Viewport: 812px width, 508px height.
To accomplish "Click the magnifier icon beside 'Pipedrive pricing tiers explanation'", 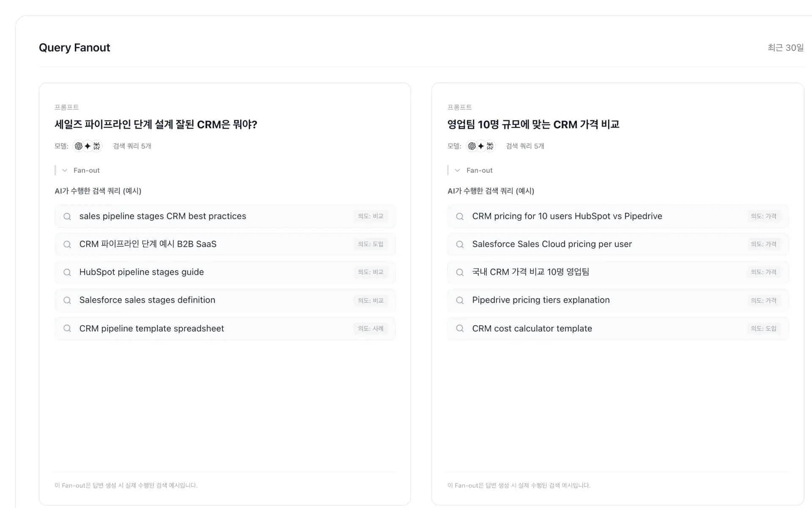I will tap(460, 301).
